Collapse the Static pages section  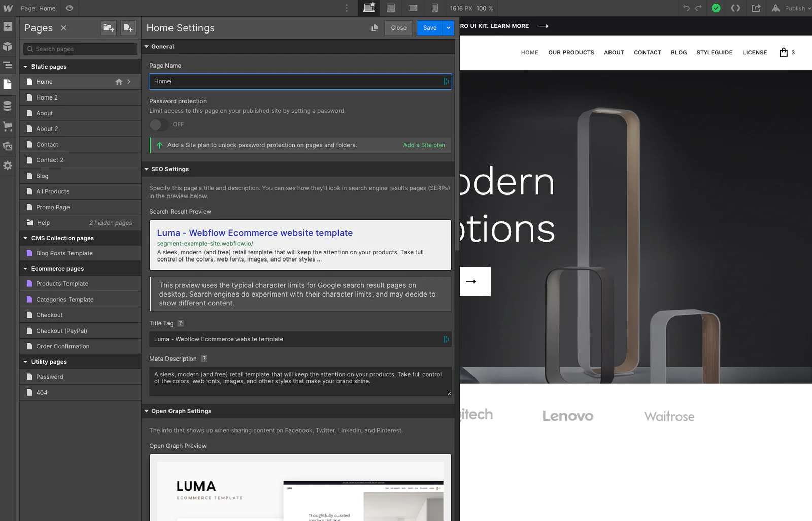(x=26, y=67)
